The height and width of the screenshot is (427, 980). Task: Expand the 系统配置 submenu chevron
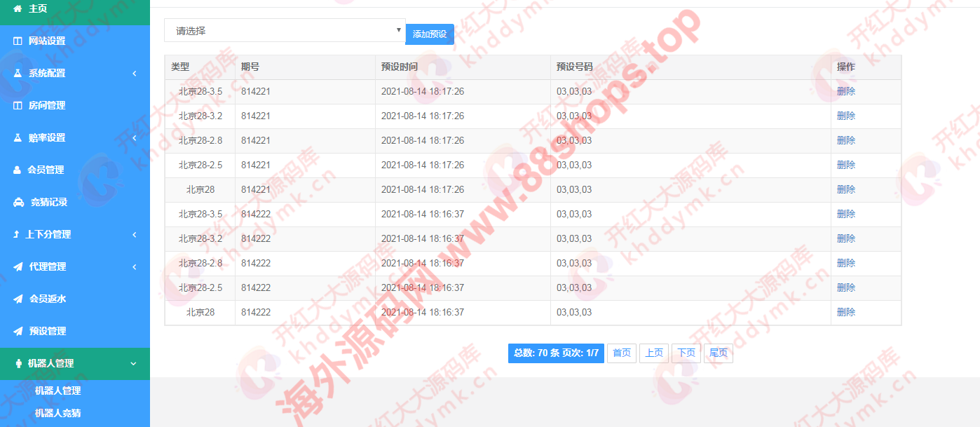(x=134, y=73)
